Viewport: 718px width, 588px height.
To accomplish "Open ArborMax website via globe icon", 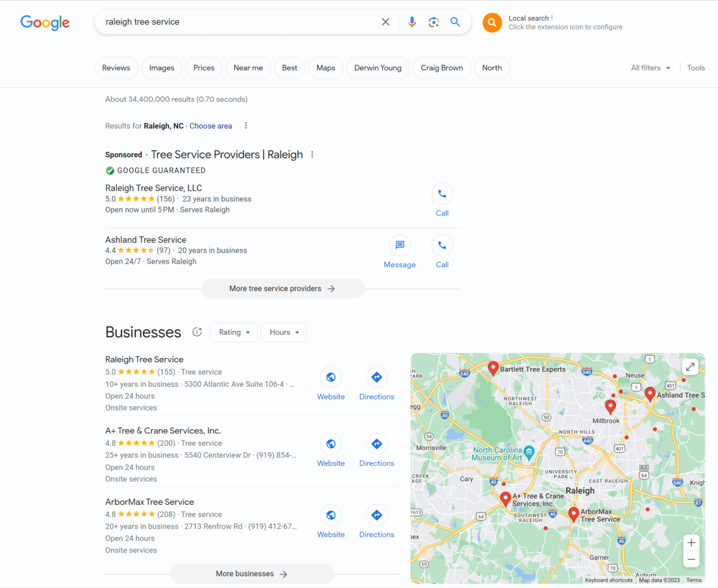I will pos(331,515).
